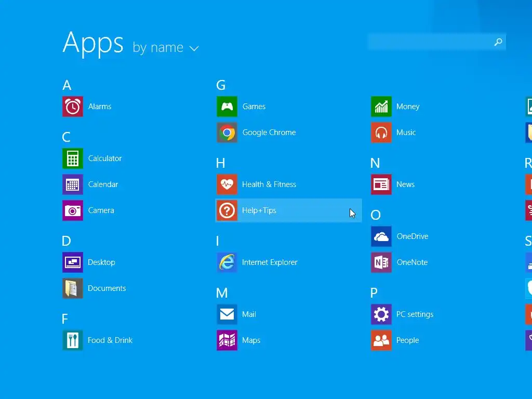Select the letter C group header
532x399 pixels.
66,137
